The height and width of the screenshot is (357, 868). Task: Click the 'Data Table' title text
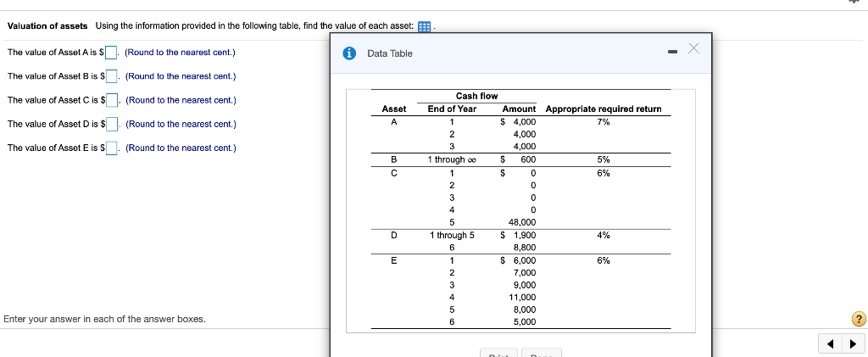(x=390, y=53)
